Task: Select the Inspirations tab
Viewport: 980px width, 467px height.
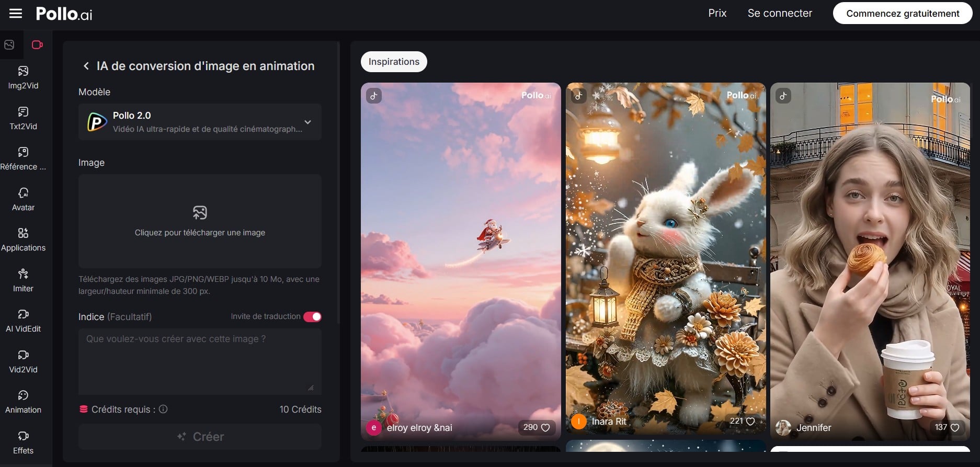Action: click(x=394, y=62)
